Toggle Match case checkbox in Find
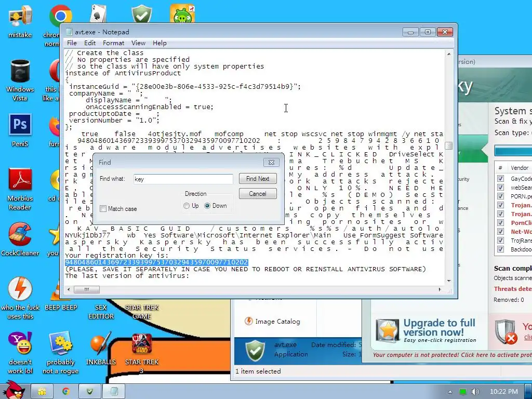 pyautogui.click(x=103, y=209)
